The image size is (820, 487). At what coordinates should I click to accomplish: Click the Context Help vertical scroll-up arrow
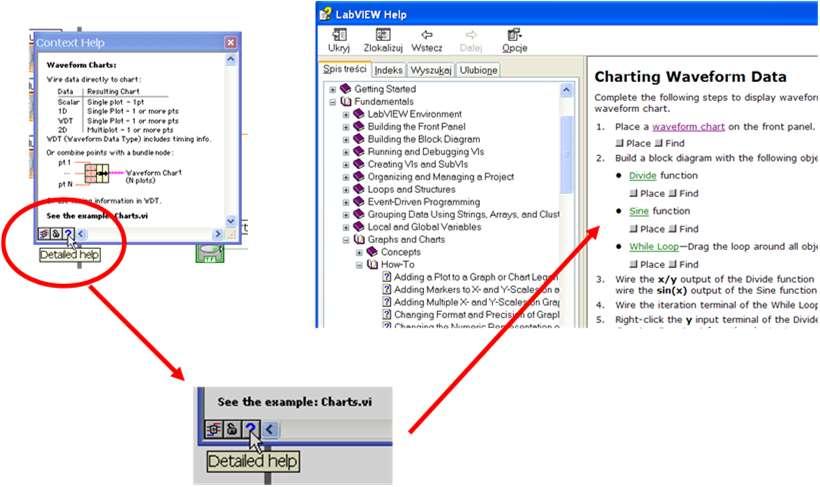(x=231, y=60)
